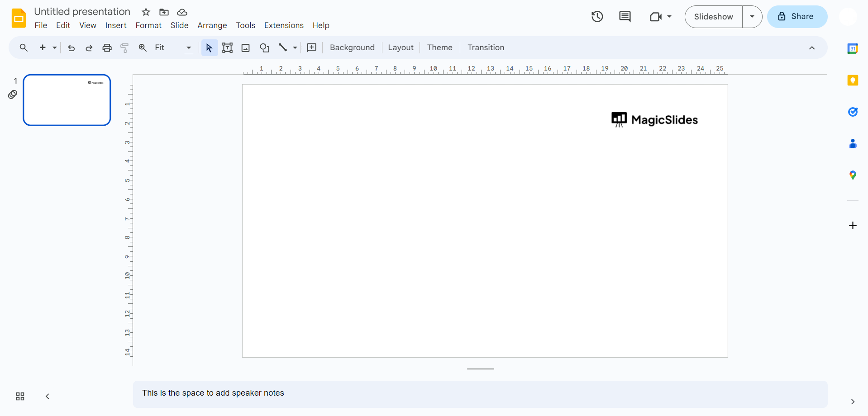This screenshot has height=416, width=868.
Task: Check the cloud document status icon
Action: point(182,12)
